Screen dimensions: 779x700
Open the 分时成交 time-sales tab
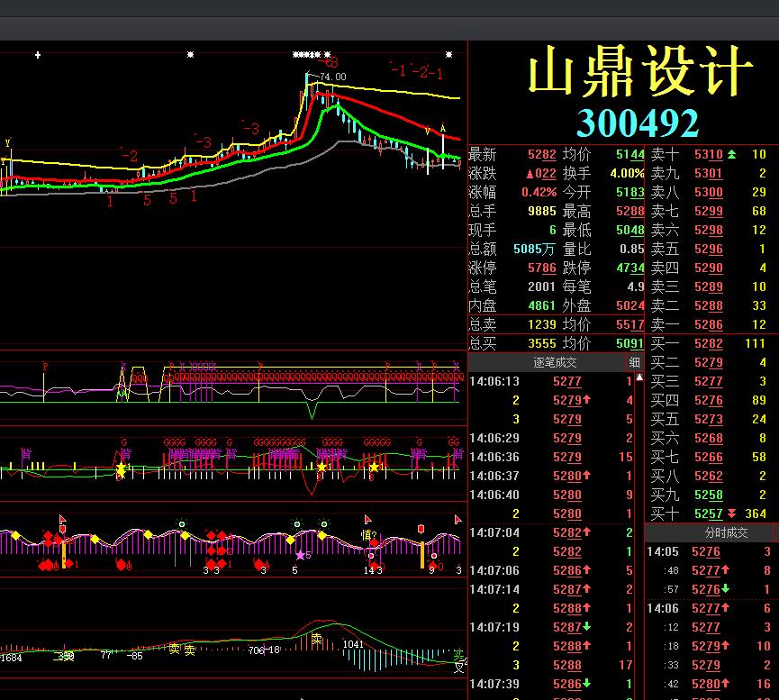726,532
